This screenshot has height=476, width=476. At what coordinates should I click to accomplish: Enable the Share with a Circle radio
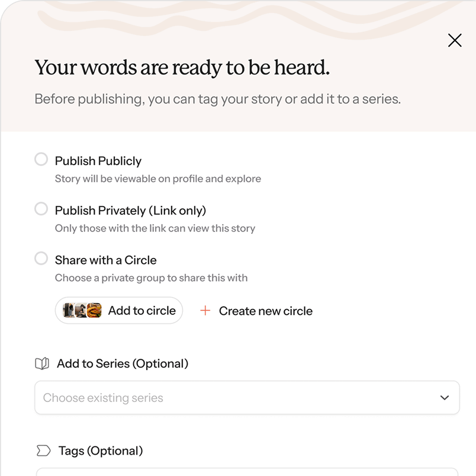(41, 259)
